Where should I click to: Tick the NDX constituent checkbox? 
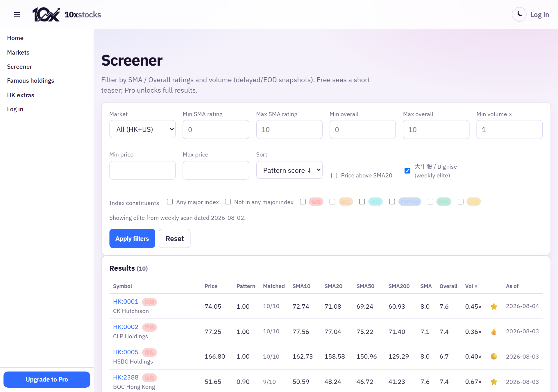pyautogui.click(x=431, y=202)
